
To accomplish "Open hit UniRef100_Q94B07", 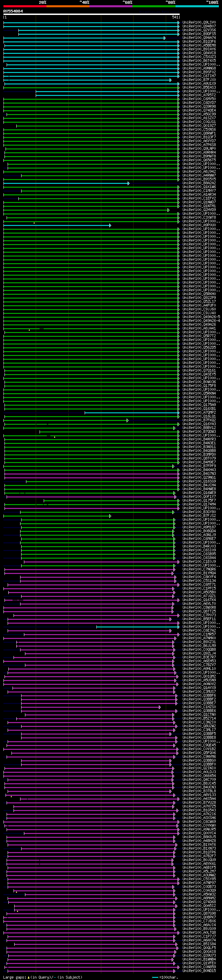I will click(199, 26).
